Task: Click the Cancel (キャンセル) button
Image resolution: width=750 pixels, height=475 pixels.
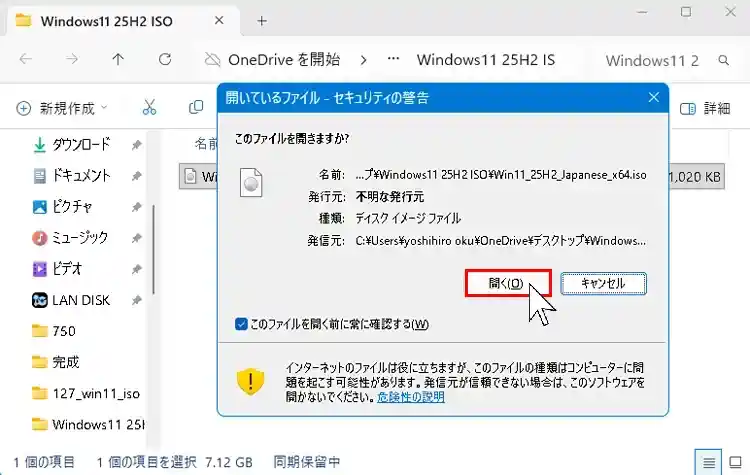Action: (603, 283)
